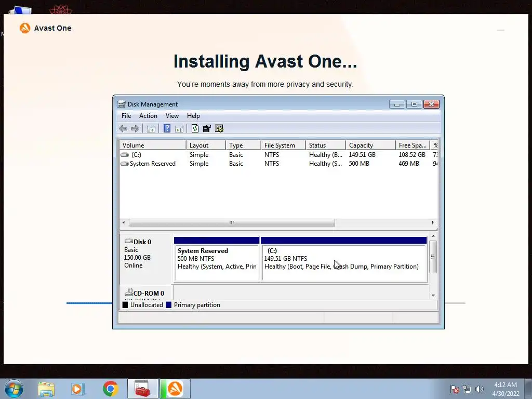The height and width of the screenshot is (399, 532).
Task: Click the horizontal scrollbar right arrow
Action: click(x=433, y=222)
